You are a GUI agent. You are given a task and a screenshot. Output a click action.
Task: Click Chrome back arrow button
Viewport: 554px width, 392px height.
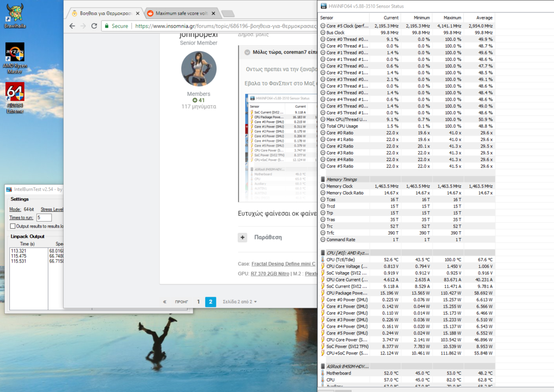(x=72, y=26)
